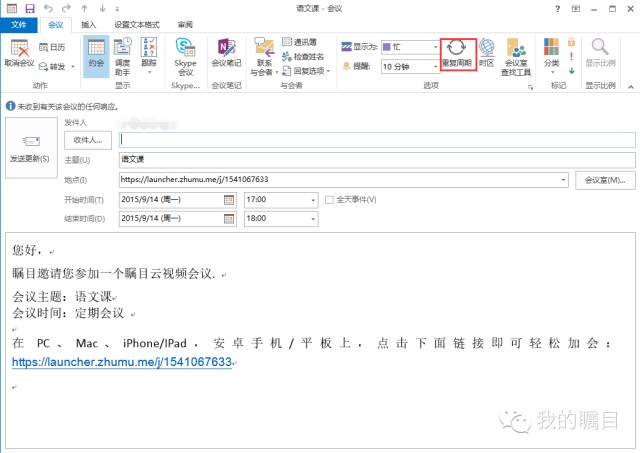Click the Redo arrow in quick access toolbar

coord(66,8)
